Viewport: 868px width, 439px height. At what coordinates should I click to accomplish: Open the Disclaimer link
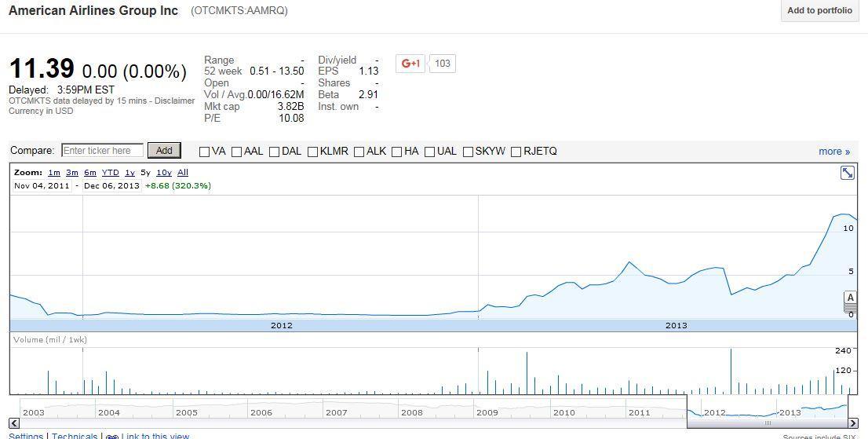tap(174, 101)
